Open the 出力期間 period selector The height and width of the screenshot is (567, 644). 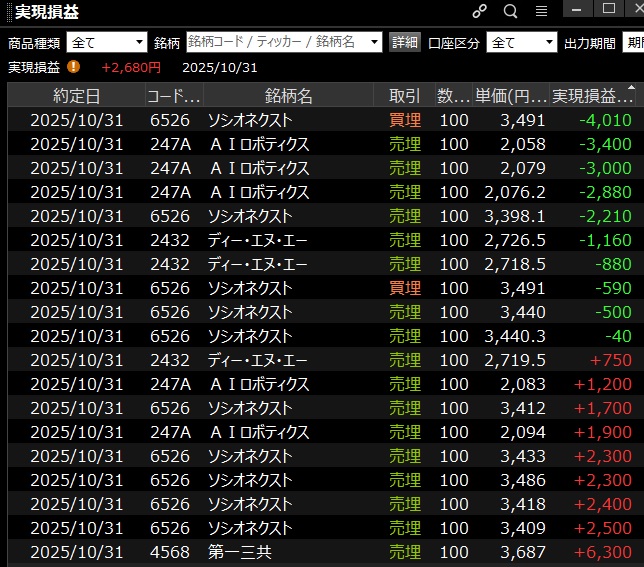634,43
